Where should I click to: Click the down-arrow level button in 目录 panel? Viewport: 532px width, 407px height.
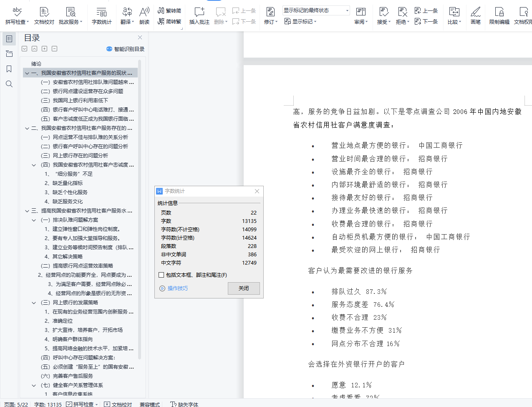(25, 49)
